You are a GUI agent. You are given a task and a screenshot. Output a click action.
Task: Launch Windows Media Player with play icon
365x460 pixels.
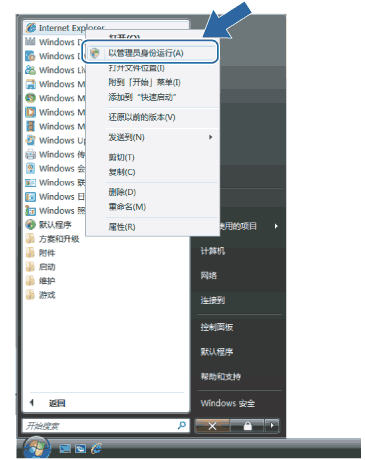tap(55, 112)
